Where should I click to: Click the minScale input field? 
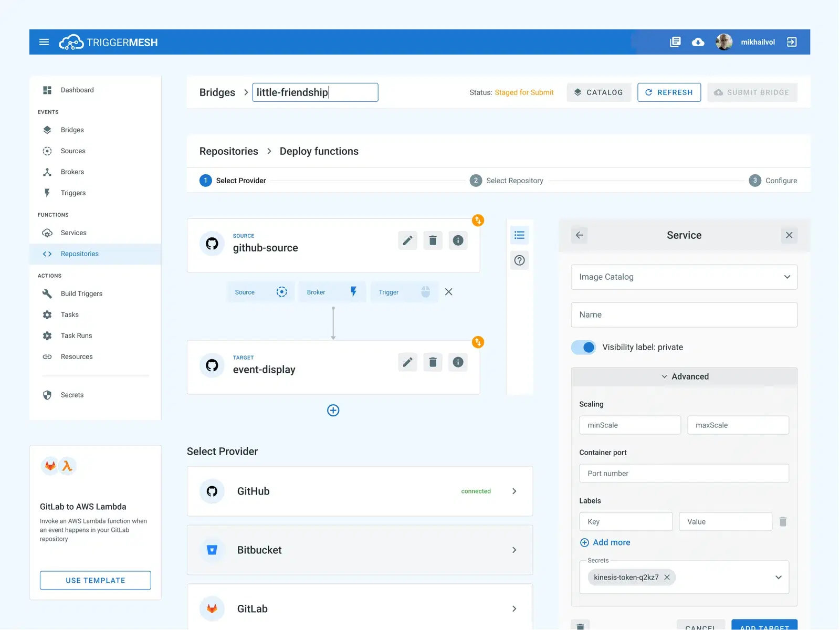click(630, 425)
